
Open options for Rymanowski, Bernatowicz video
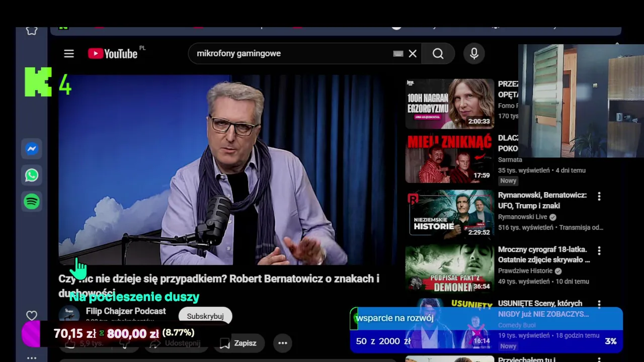click(599, 196)
